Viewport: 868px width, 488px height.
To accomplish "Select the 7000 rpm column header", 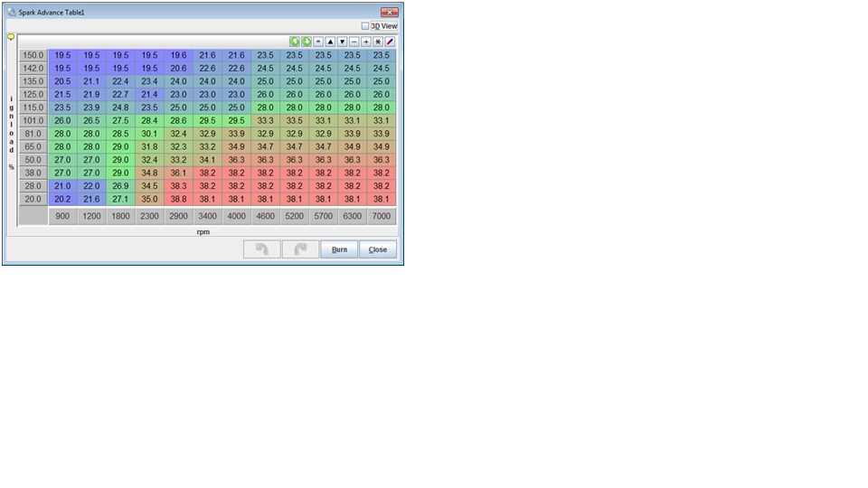I will tap(382, 216).
